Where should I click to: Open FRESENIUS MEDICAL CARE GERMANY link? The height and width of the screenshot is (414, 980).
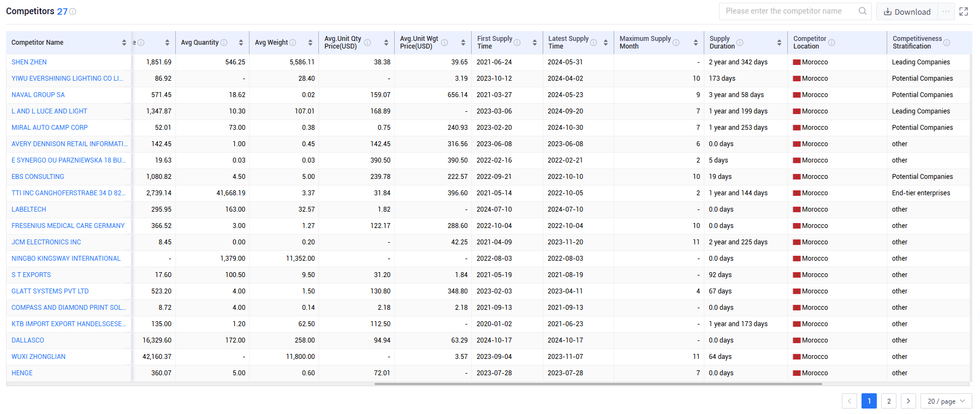coord(68,226)
